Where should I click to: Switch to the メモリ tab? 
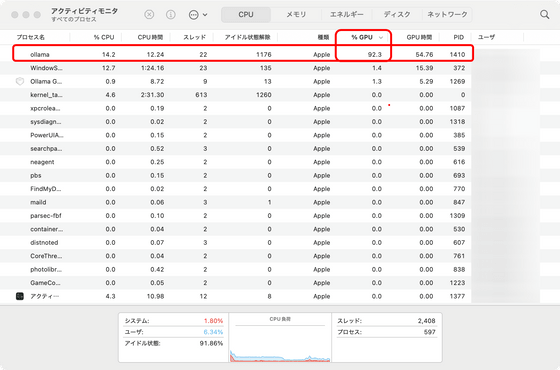pyautogui.click(x=296, y=15)
